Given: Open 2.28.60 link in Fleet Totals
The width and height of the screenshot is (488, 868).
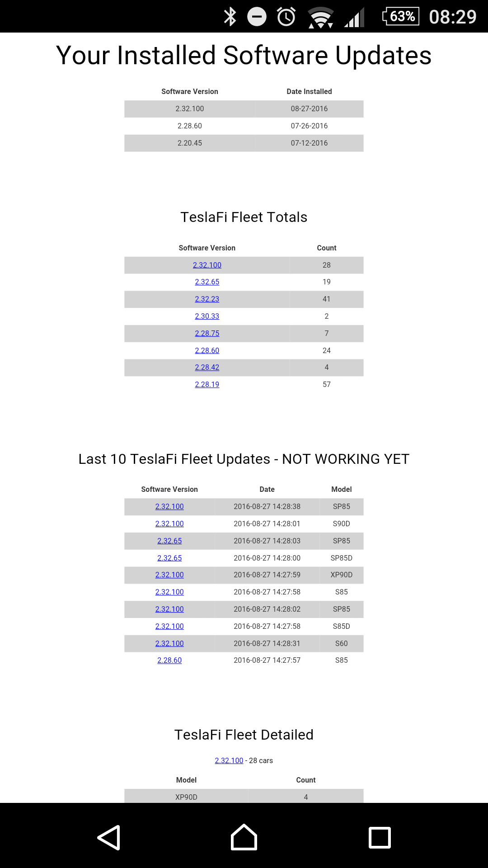Looking at the screenshot, I should click(x=207, y=350).
